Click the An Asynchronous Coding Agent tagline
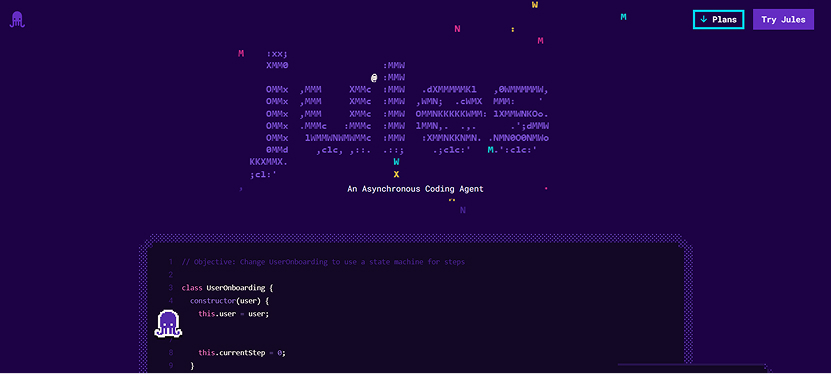 click(x=416, y=189)
